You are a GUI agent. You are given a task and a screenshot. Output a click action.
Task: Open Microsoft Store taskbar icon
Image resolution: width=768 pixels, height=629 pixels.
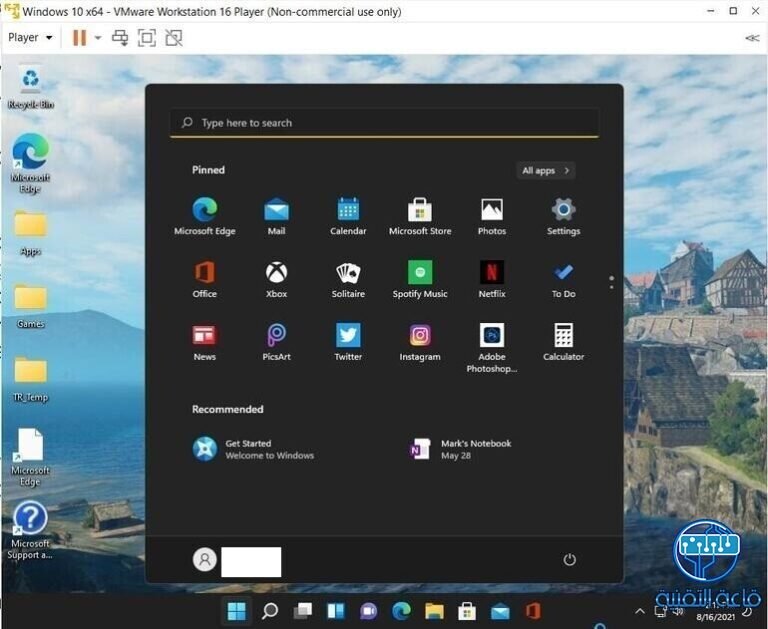click(467, 611)
